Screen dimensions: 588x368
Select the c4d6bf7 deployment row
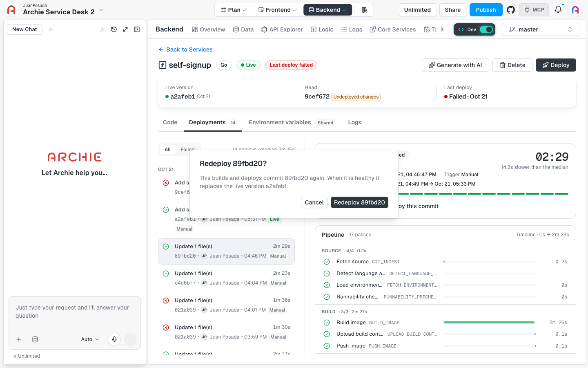click(x=226, y=278)
